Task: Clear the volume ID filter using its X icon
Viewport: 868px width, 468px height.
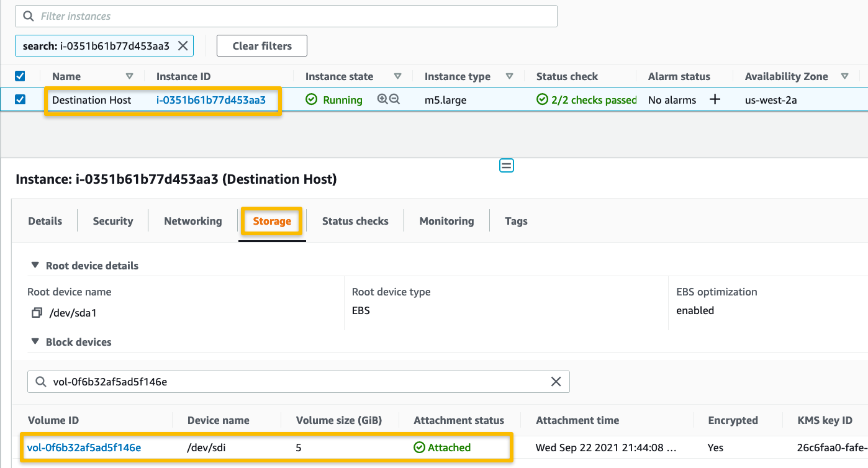Action: click(x=556, y=381)
